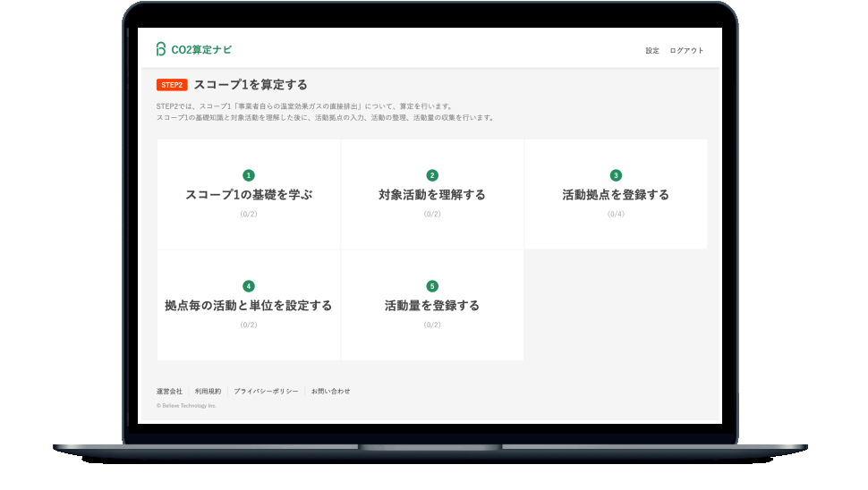Click the orange STEP2 badge
This screenshot has height=490, width=868.
(172, 85)
